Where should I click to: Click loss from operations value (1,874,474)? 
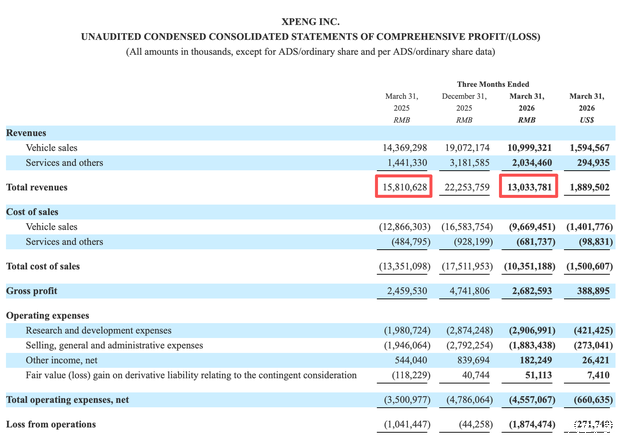[x=532, y=424]
